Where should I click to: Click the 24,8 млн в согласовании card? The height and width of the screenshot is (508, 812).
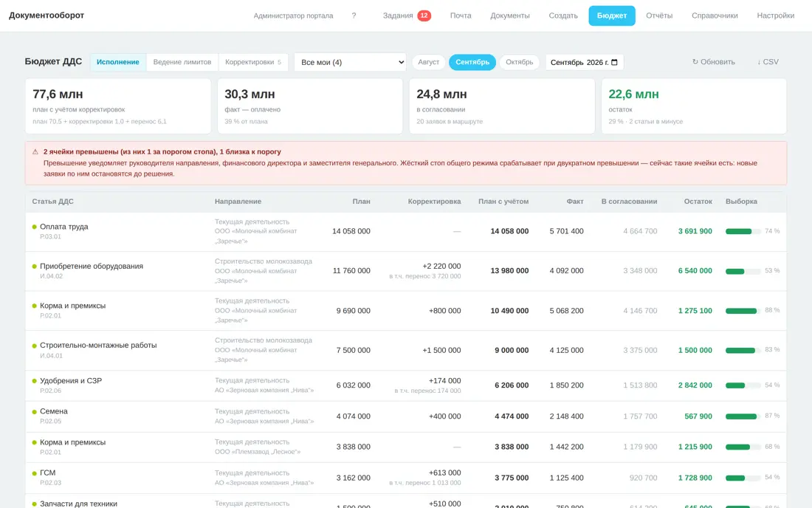click(x=502, y=106)
